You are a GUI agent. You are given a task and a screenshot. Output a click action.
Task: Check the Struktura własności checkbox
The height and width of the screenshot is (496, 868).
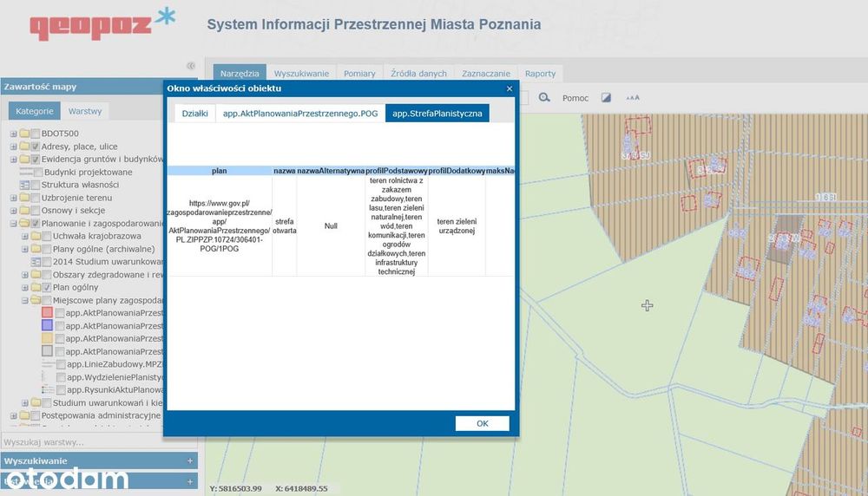[x=36, y=185]
